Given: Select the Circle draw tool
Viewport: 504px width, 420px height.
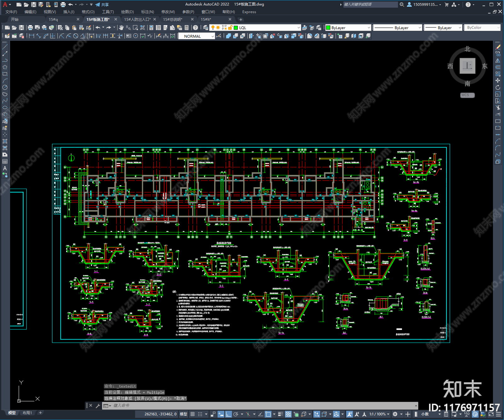Looking at the screenshot, I should tap(5, 88).
